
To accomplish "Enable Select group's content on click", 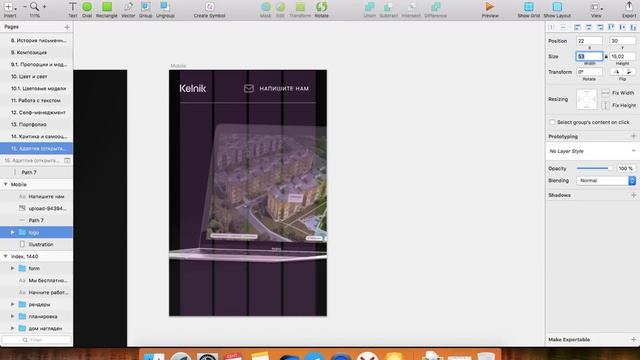I will pyautogui.click(x=552, y=122).
